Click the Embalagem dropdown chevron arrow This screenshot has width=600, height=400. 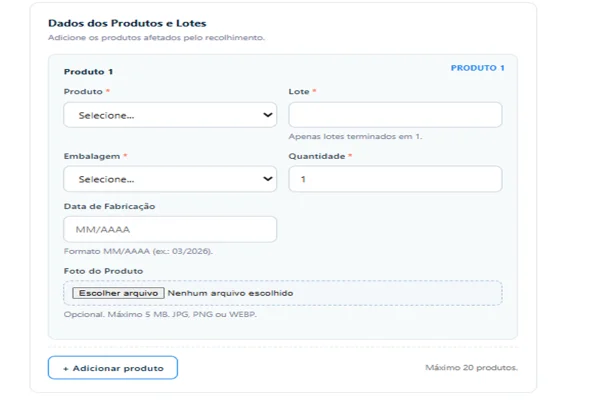[x=268, y=179]
